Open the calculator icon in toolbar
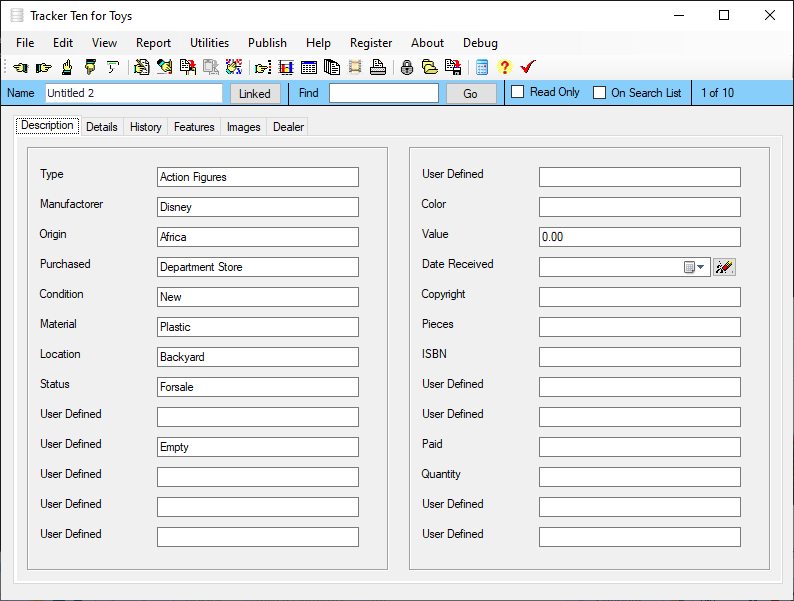 click(482, 67)
